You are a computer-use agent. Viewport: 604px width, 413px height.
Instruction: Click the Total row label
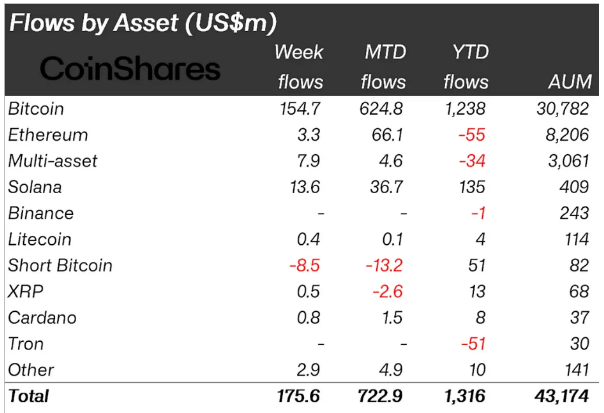[x=28, y=396]
